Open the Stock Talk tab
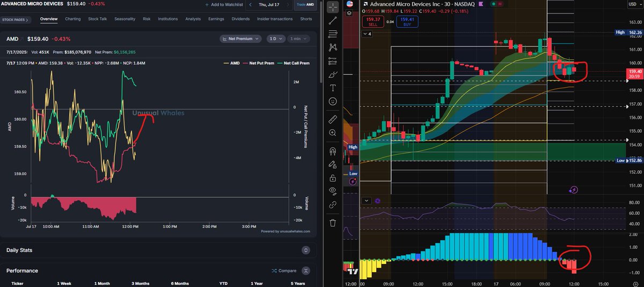Image resolution: width=644 pixels, height=287 pixels. 98,19
